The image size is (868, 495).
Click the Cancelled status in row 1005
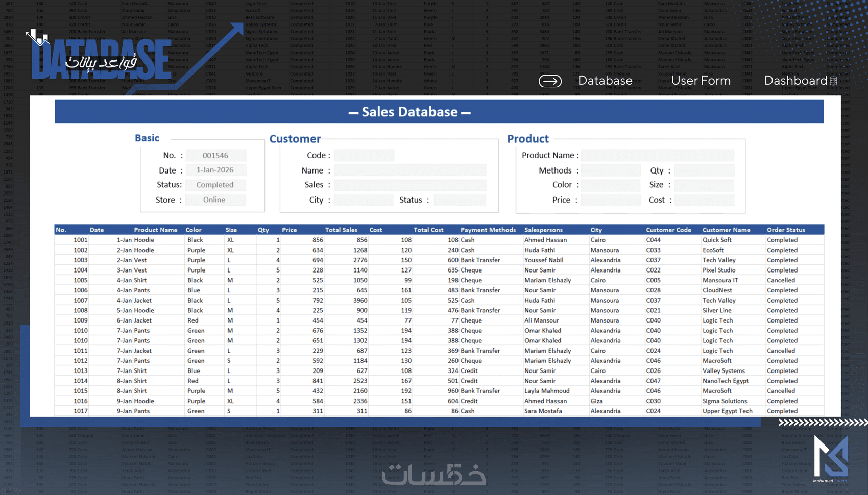[781, 280]
